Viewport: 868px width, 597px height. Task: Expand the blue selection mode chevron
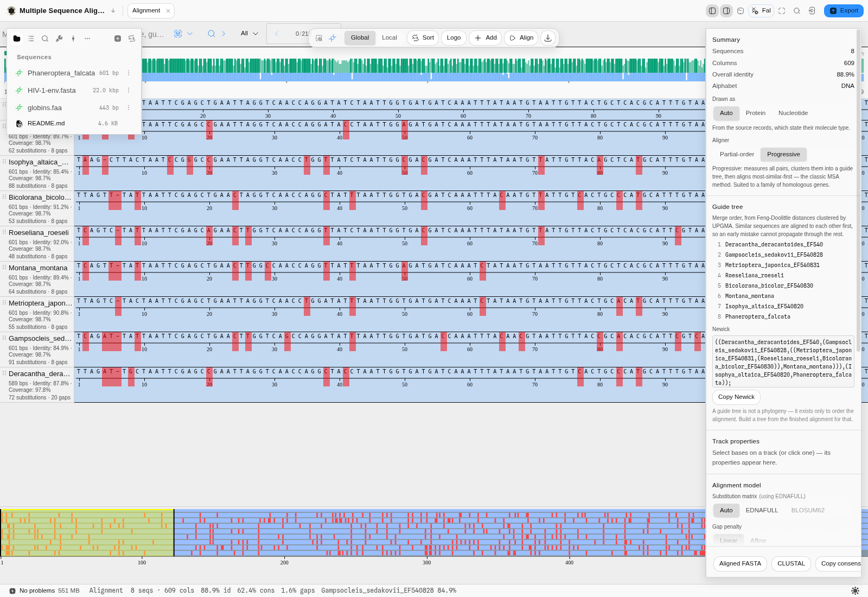(x=190, y=34)
